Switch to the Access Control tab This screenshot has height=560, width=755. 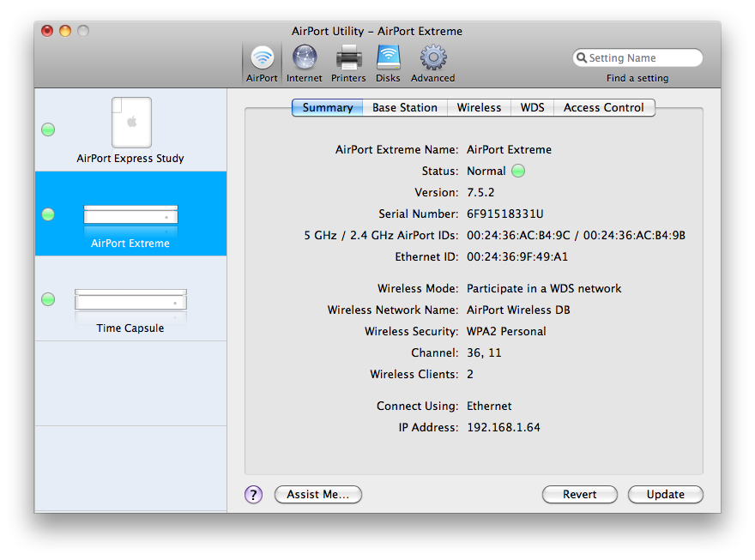[604, 107]
